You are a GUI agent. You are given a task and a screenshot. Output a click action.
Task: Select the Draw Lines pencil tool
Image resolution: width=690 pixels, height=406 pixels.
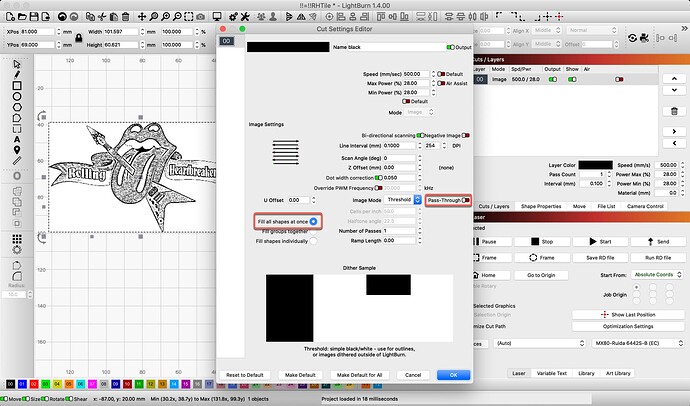(x=17, y=75)
